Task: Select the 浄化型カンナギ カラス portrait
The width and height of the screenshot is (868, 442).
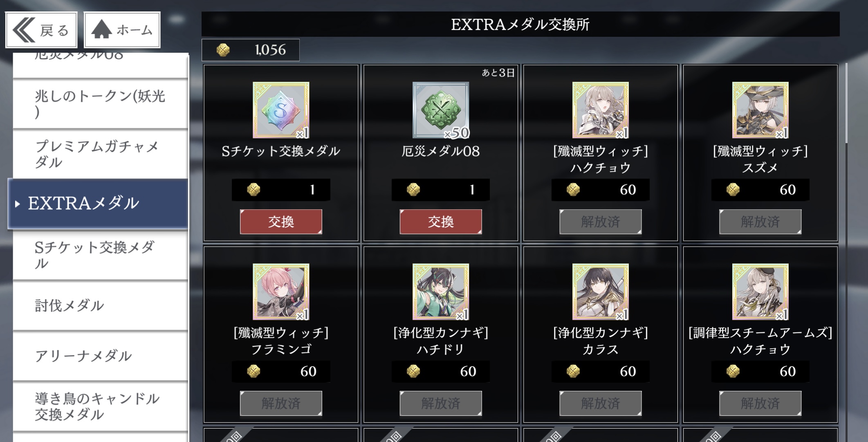Action: [601, 292]
